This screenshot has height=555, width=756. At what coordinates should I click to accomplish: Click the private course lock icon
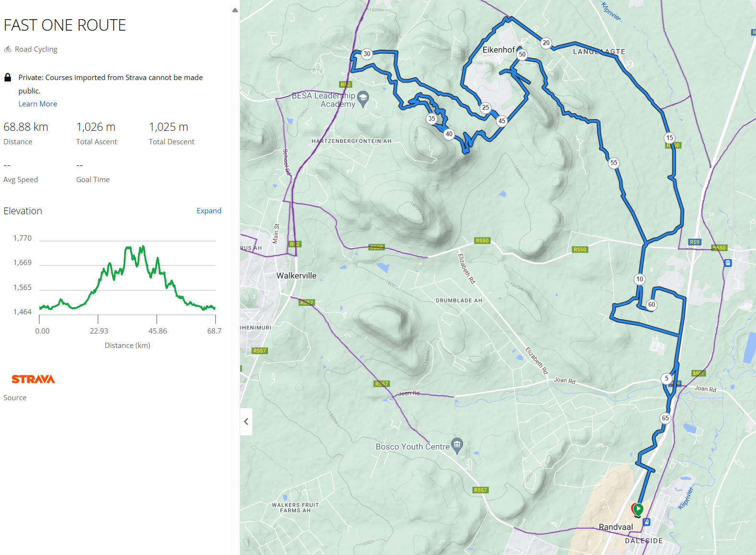tap(8, 78)
